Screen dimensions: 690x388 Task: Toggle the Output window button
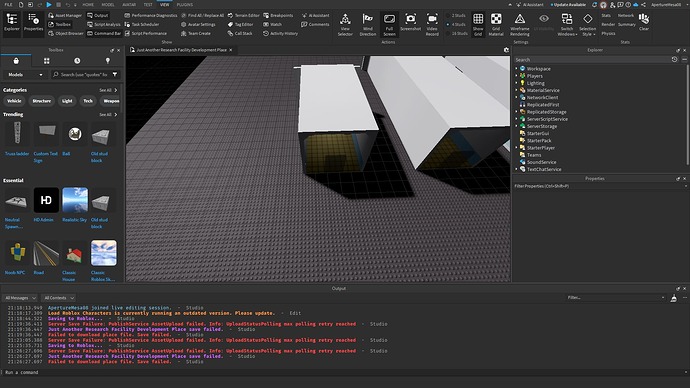pos(97,15)
